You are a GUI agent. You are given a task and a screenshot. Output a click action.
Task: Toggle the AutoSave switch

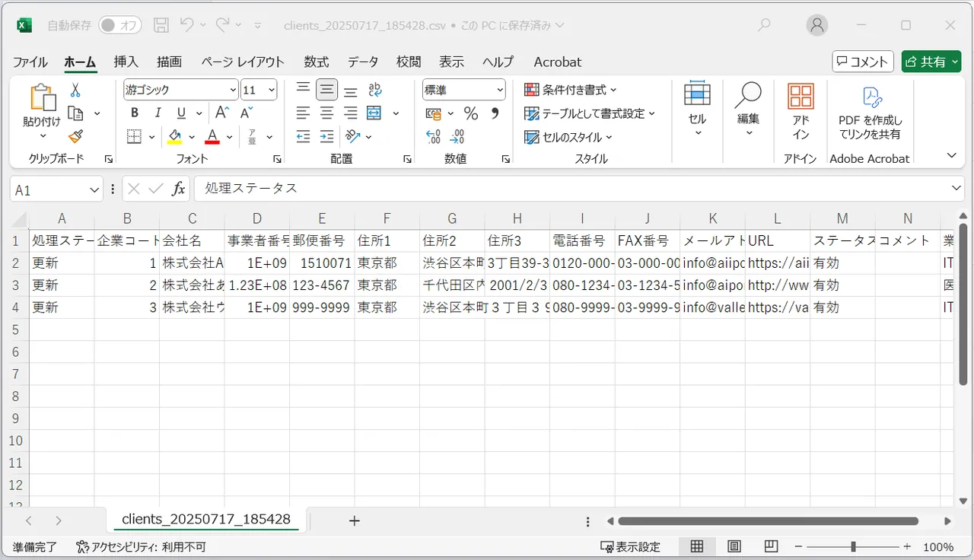(x=120, y=25)
